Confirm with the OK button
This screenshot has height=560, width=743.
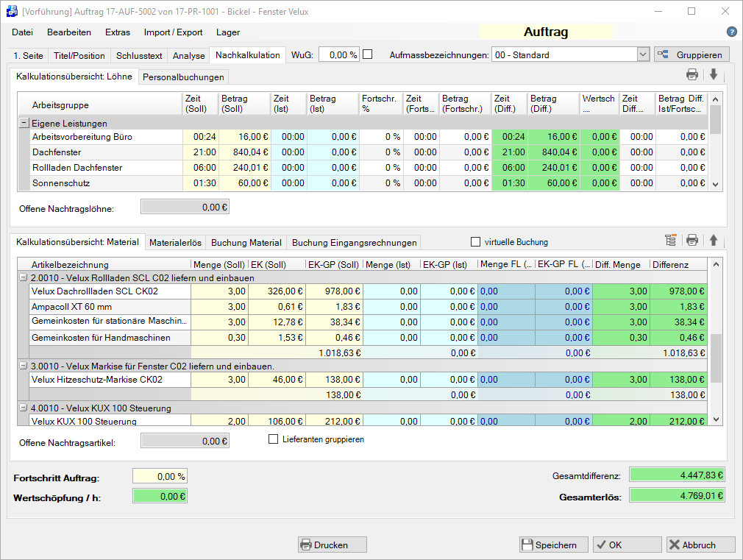[628, 545]
